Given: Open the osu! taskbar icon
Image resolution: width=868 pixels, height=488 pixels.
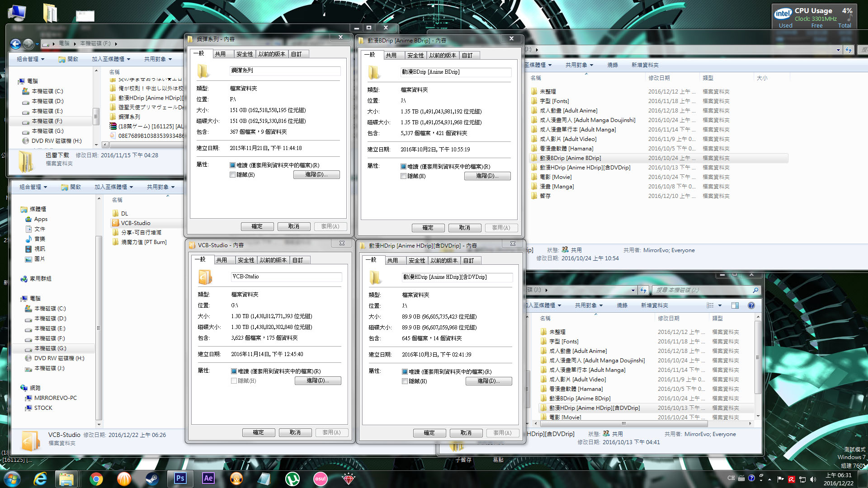Looking at the screenshot, I should 320,479.
